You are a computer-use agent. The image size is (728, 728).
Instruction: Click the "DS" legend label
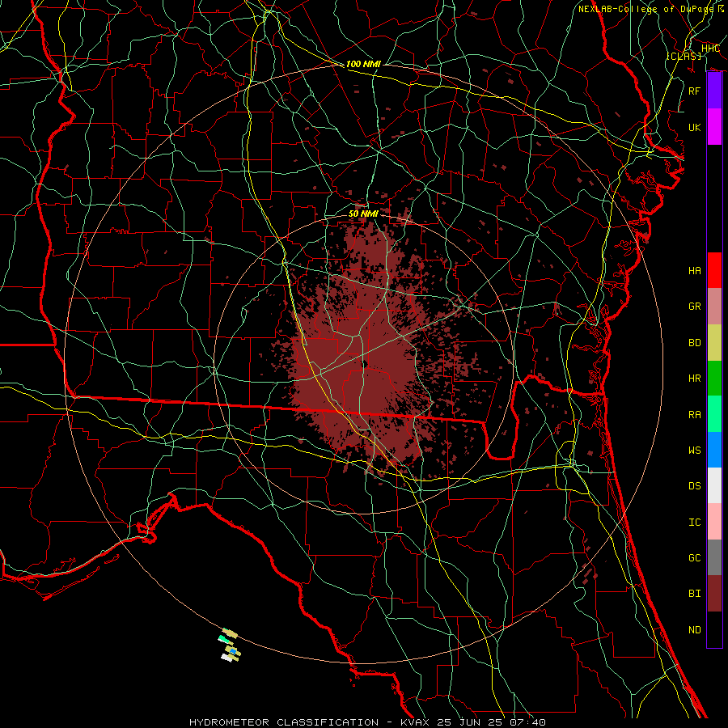(695, 486)
